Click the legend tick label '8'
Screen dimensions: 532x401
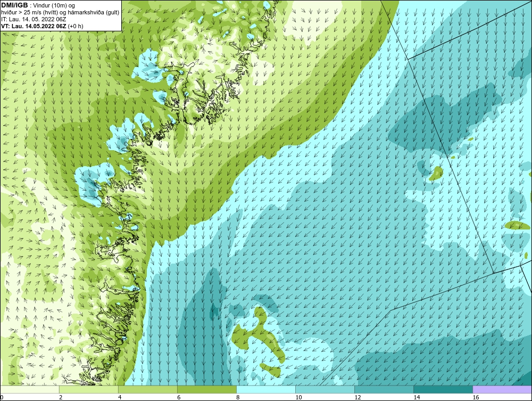238,397
